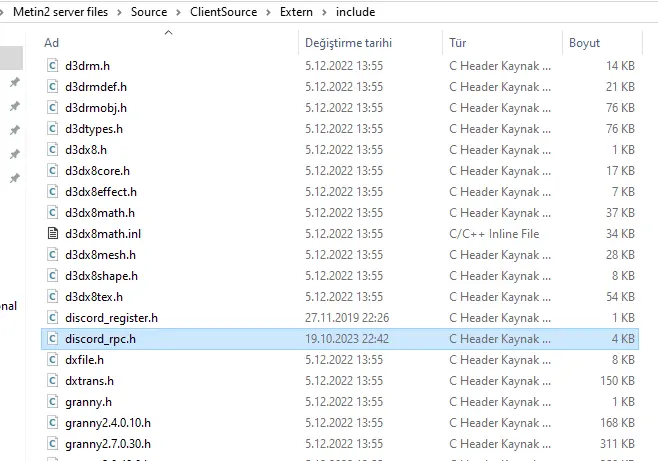Sort files by Tür column
The width and height of the screenshot is (658, 461).
point(458,43)
